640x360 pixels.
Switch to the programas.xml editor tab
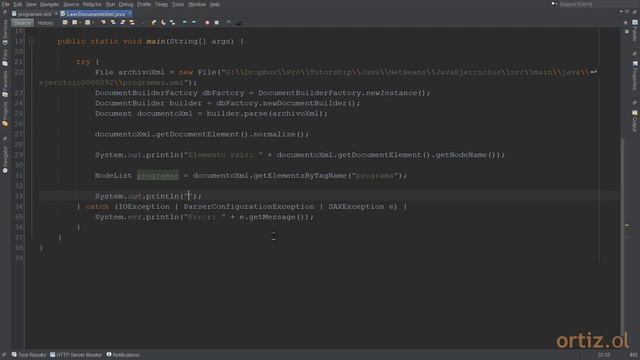[34, 14]
